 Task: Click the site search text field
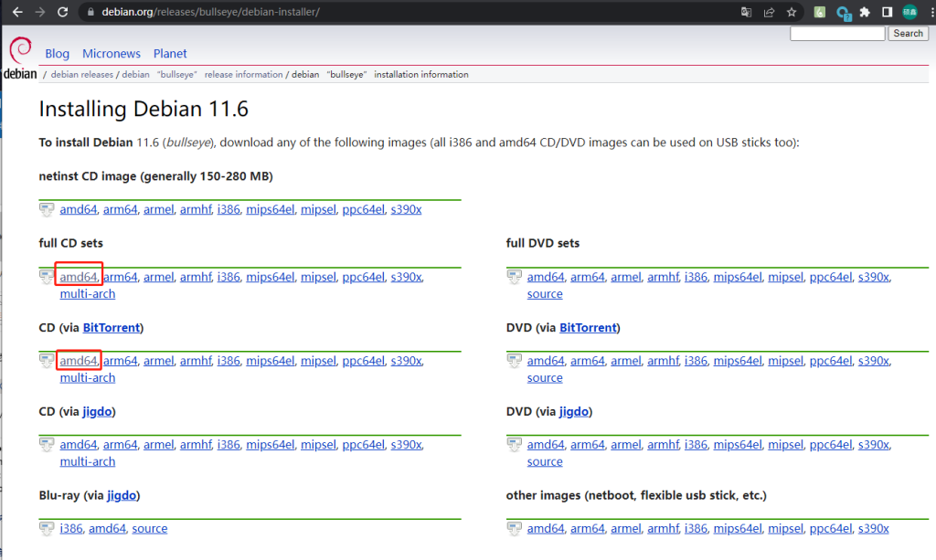pos(836,34)
